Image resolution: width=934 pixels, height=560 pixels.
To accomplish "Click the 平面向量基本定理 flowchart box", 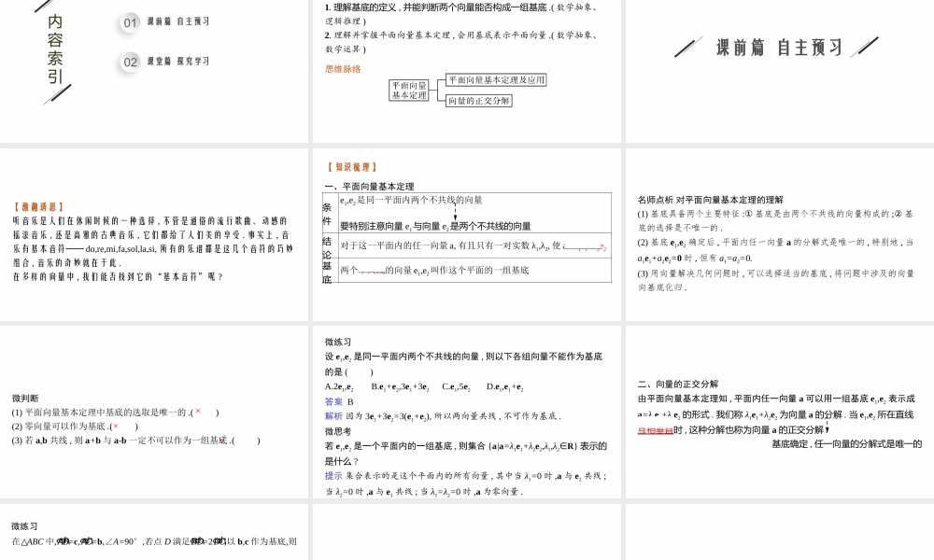I will (406, 90).
